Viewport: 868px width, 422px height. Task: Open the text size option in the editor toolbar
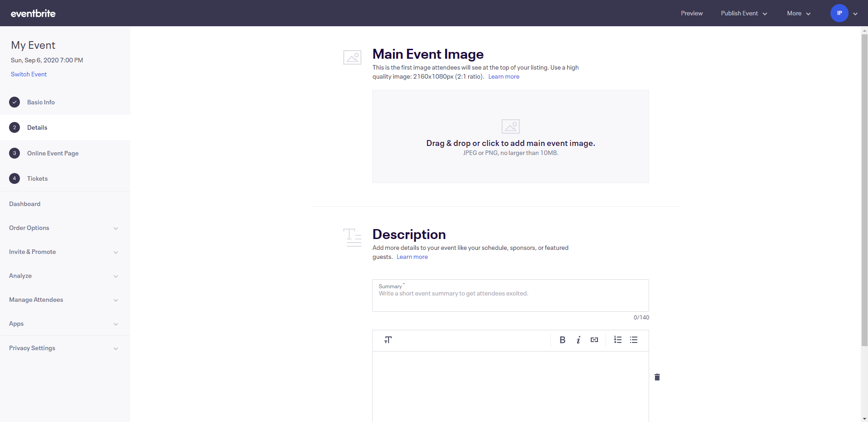[388, 340]
